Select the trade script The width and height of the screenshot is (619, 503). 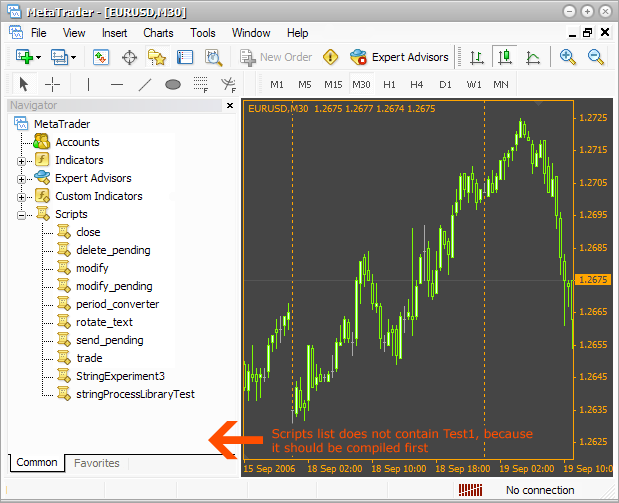coord(89,358)
